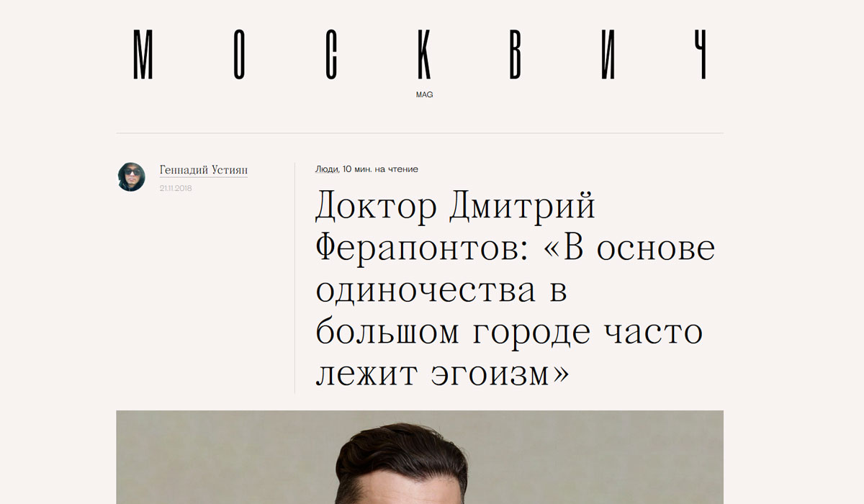
Task: Click the letter И in Москвич logo
Action: [608, 55]
